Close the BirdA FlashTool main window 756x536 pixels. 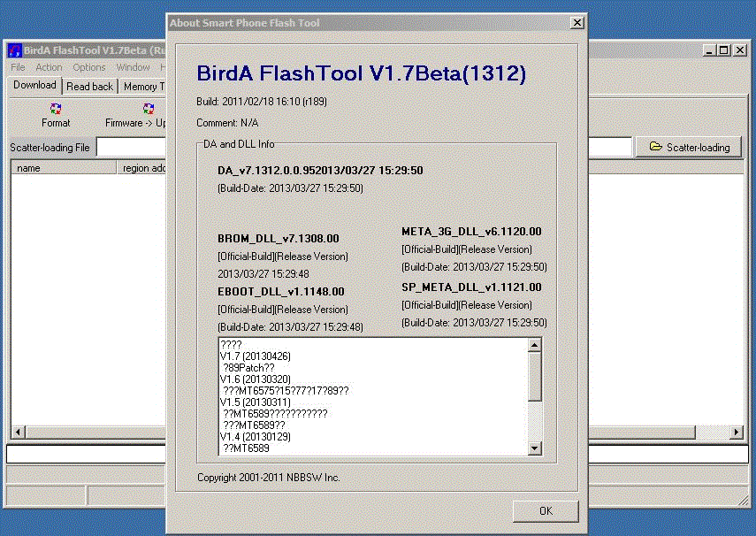[x=739, y=50]
